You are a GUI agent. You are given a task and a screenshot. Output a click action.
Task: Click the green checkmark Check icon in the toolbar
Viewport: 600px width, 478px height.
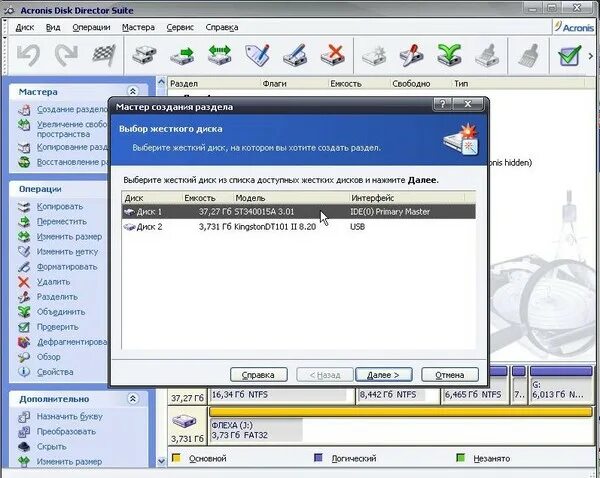pyautogui.click(x=569, y=55)
